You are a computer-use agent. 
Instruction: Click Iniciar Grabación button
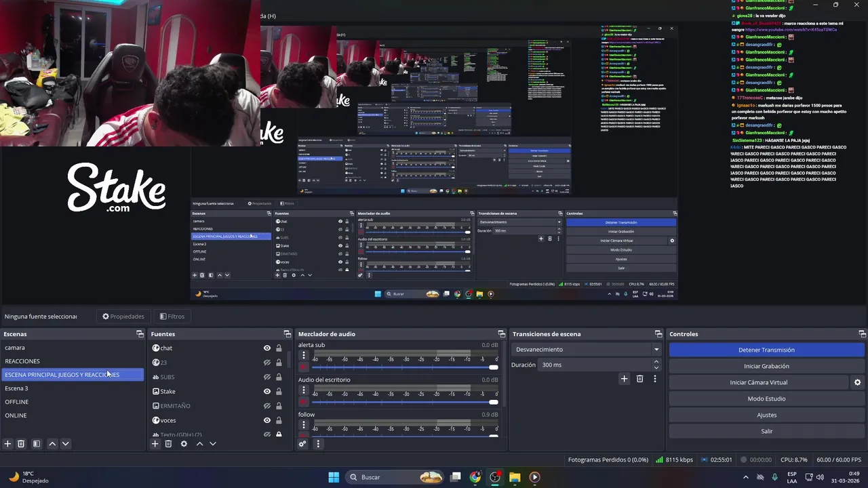[766, 366]
